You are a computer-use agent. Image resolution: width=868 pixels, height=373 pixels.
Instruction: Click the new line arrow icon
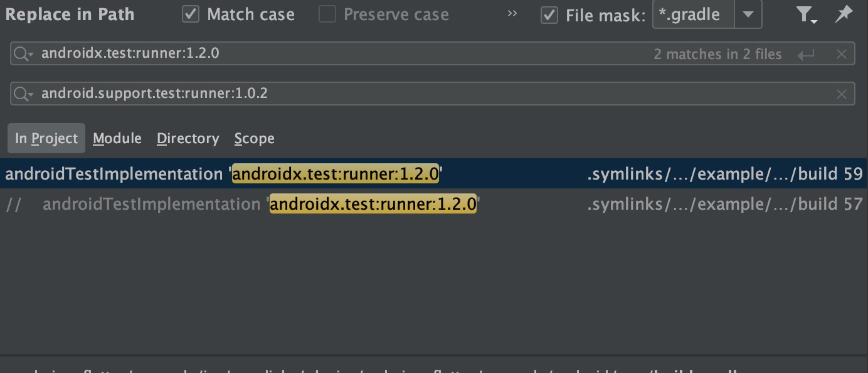pos(806,55)
